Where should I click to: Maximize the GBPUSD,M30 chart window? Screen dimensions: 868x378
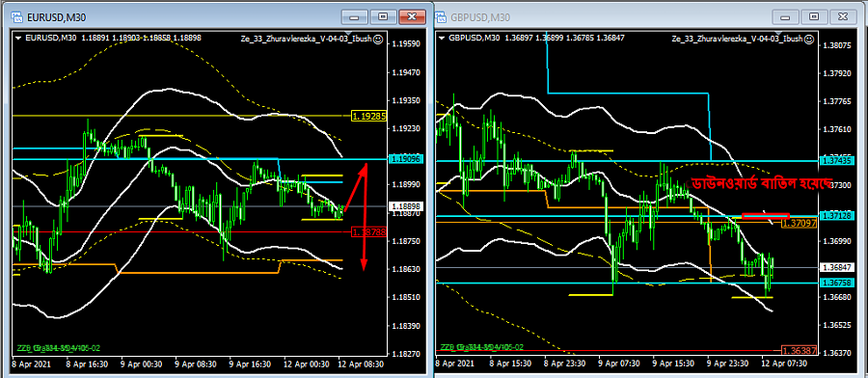pos(814,17)
